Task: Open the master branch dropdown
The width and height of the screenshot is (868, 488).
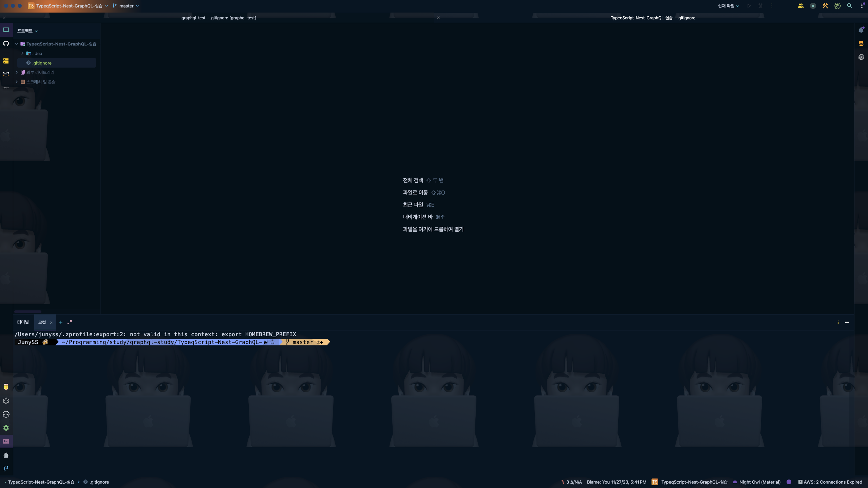Action: 126,6
